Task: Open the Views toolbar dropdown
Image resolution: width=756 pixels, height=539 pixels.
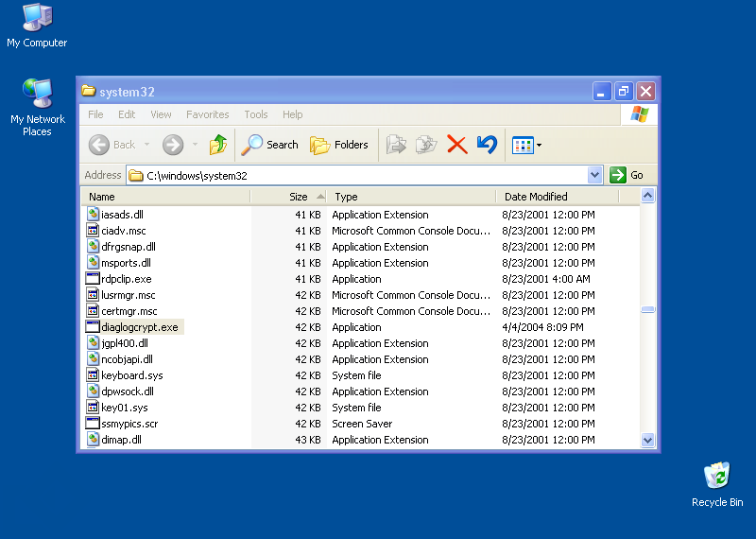Action: point(526,145)
